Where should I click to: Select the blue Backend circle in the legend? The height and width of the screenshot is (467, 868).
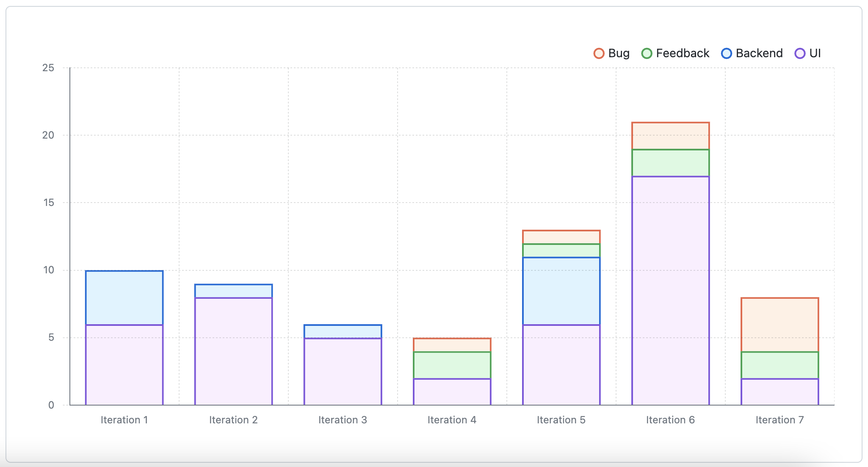click(727, 53)
